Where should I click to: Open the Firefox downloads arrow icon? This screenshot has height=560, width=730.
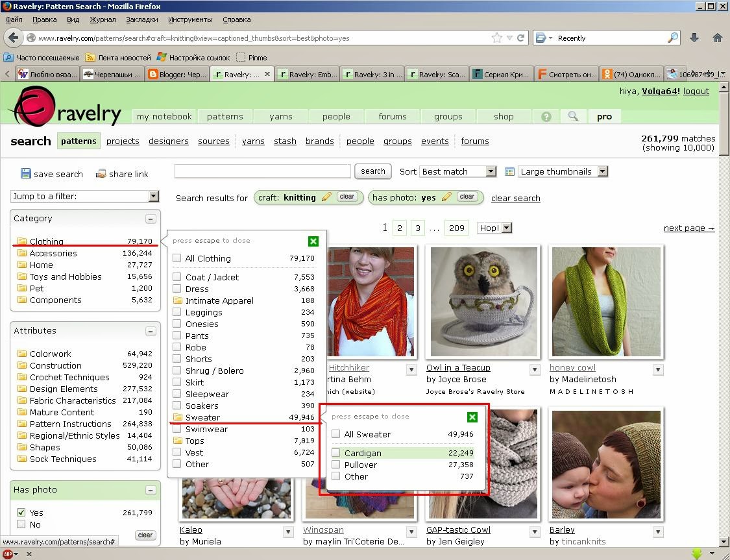694,38
